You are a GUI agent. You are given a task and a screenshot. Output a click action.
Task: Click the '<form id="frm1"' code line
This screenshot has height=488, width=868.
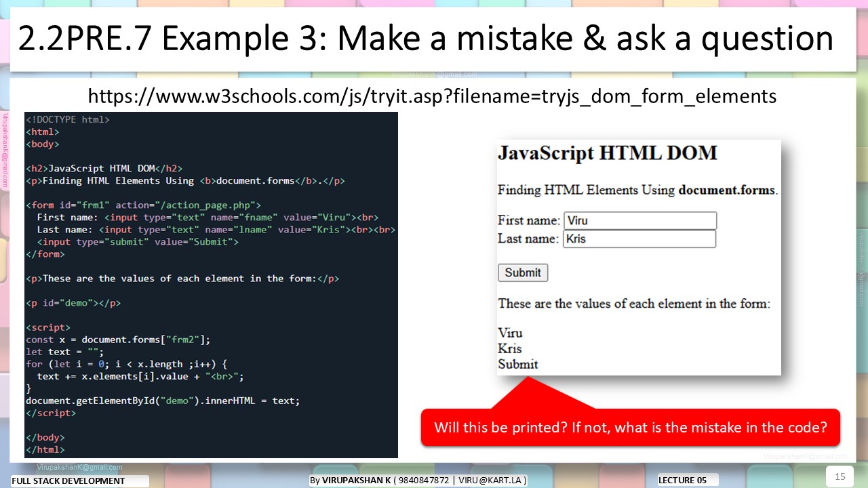click(143, 205)
